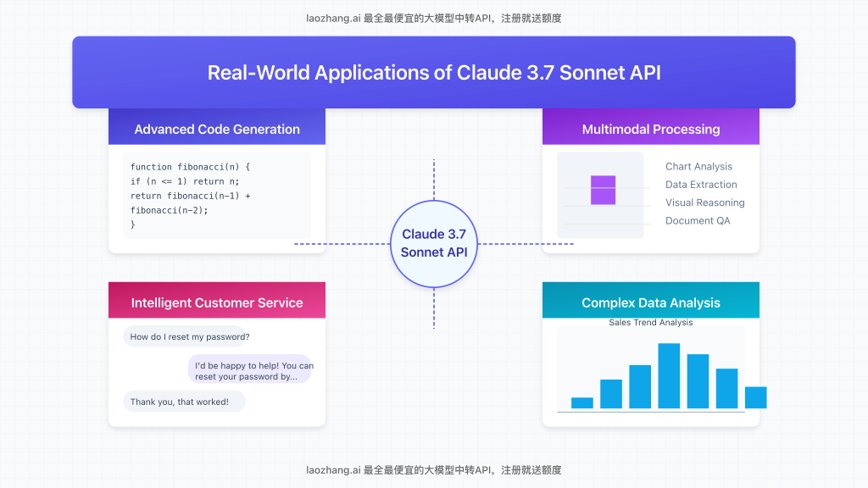Click the Document QA label
Screen dimensions: 868x488
point(698,220)
